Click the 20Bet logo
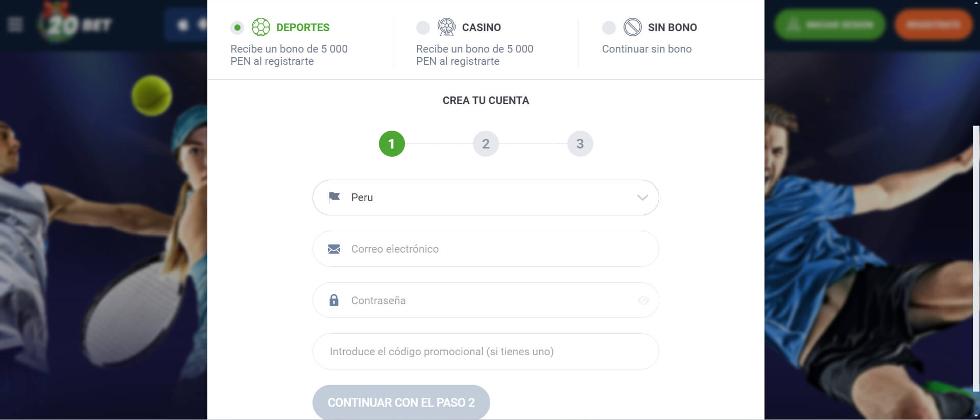 [x=77, y=23]
